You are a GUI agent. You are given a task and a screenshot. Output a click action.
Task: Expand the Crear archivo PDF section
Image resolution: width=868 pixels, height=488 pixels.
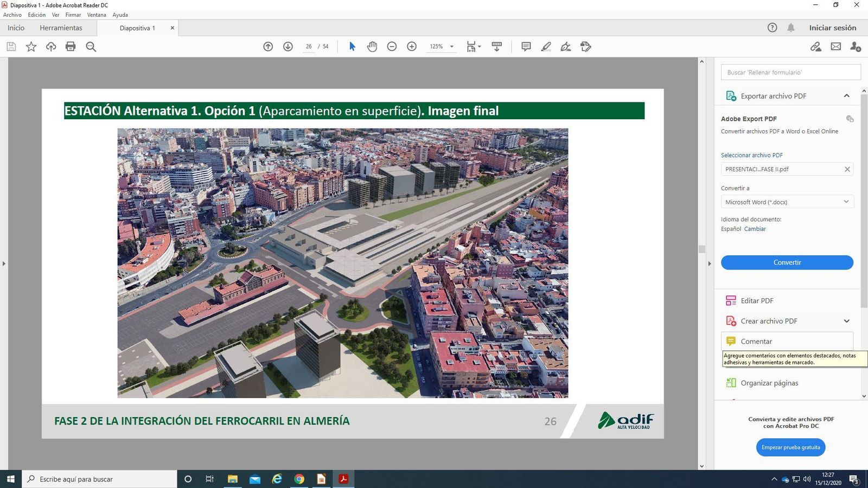click(x=847, y=321)
